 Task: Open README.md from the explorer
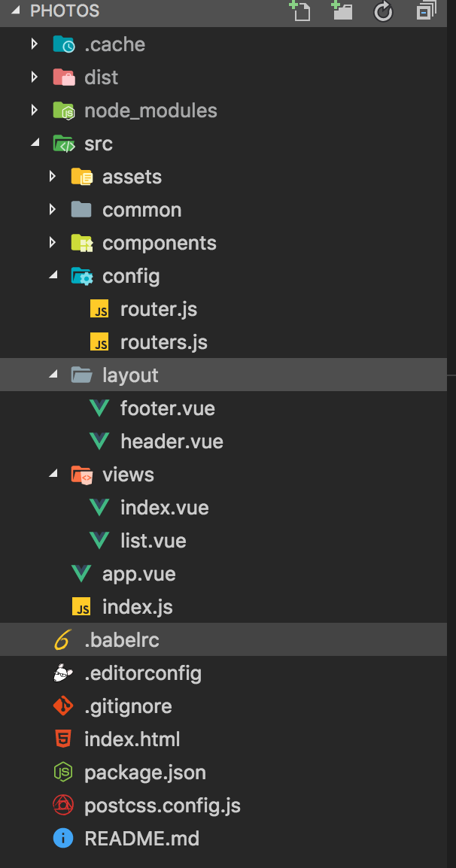[x=142, y=838]
